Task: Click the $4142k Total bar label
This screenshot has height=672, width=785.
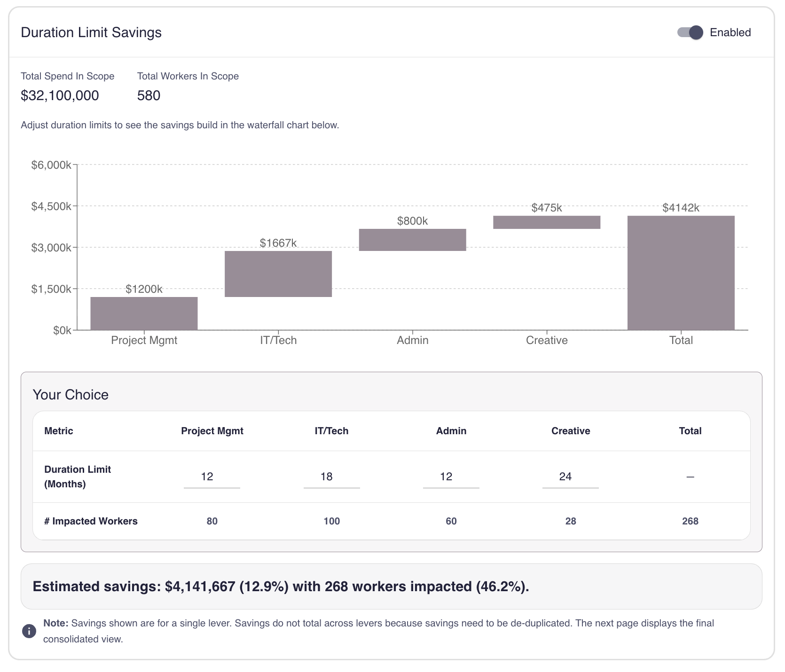Action: coord(681,208)
